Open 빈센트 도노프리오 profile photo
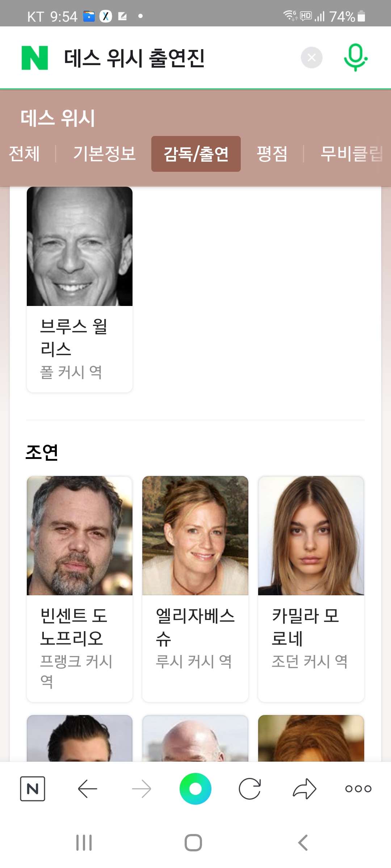Viewport: 391px width, 868px height. (x=80, y=536)
